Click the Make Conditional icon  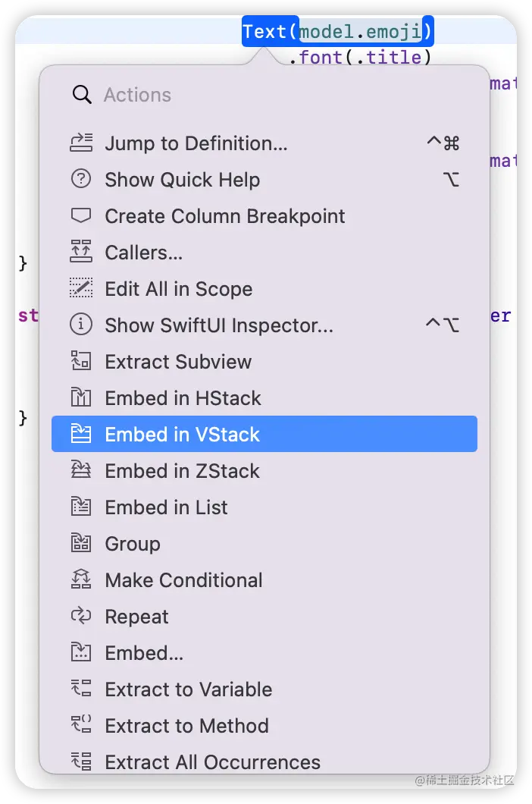(x=81, y=579)
